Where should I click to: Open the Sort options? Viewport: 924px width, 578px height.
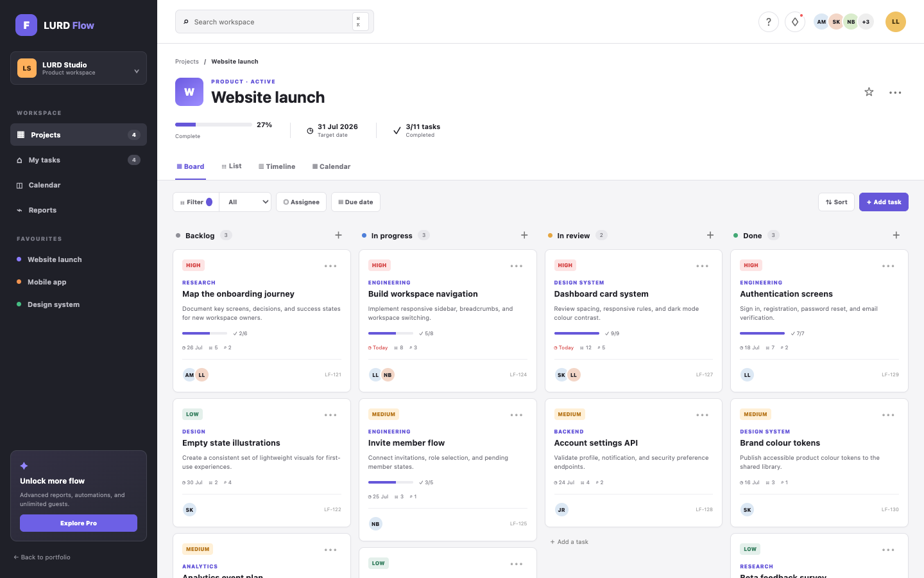(836, 202)
